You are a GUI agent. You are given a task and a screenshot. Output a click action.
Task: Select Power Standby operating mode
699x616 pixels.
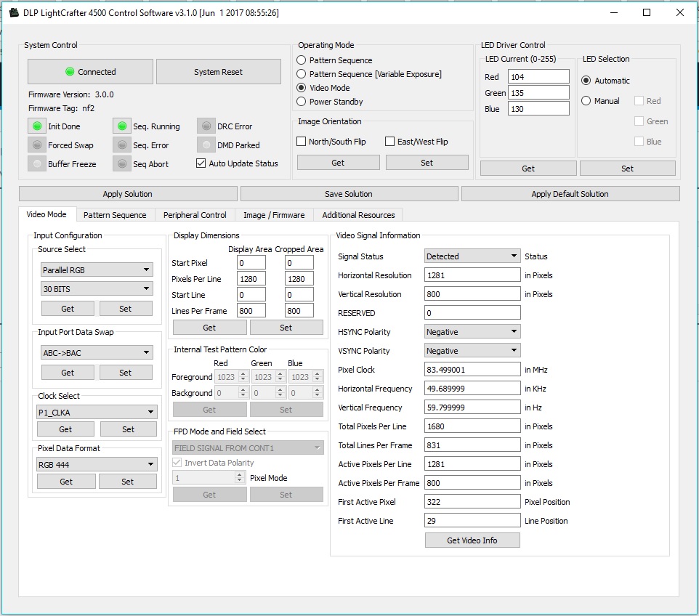pos(302,101)
